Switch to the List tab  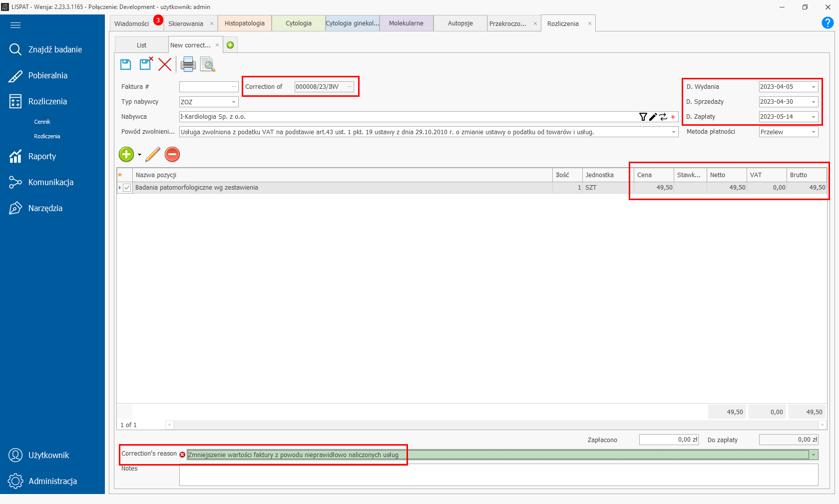coord(141,45)
